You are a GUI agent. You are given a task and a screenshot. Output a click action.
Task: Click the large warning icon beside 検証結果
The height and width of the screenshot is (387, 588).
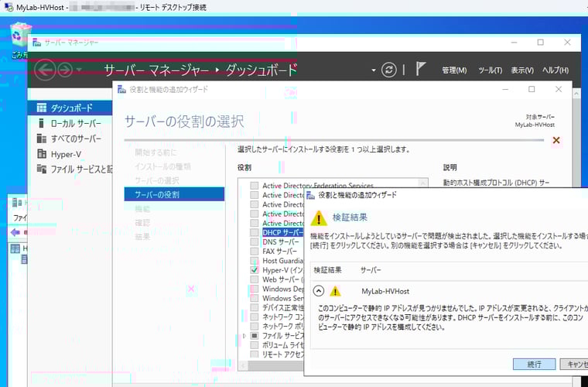click(x=319, y=217)
